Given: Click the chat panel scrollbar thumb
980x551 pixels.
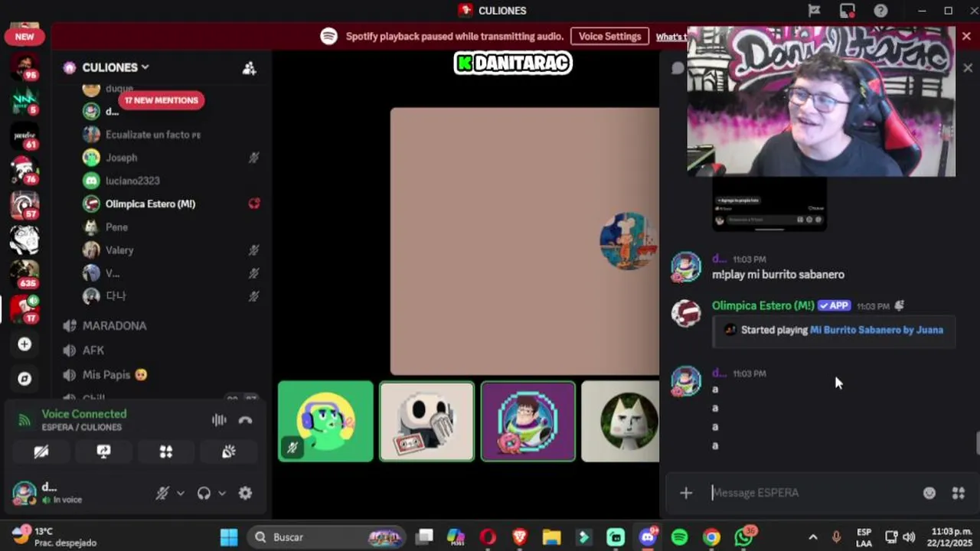Looking at the screenshot, I should tap(977, 444).
